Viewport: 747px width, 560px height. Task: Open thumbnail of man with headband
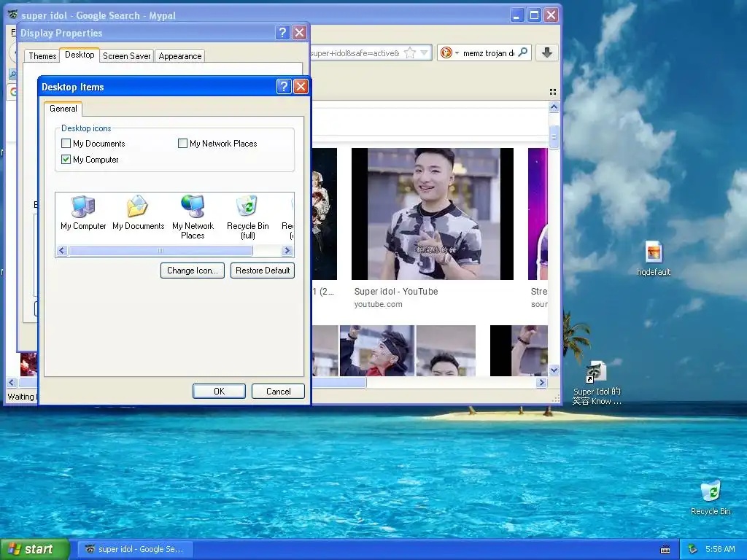pyautogui.click(x=377, y=351)
